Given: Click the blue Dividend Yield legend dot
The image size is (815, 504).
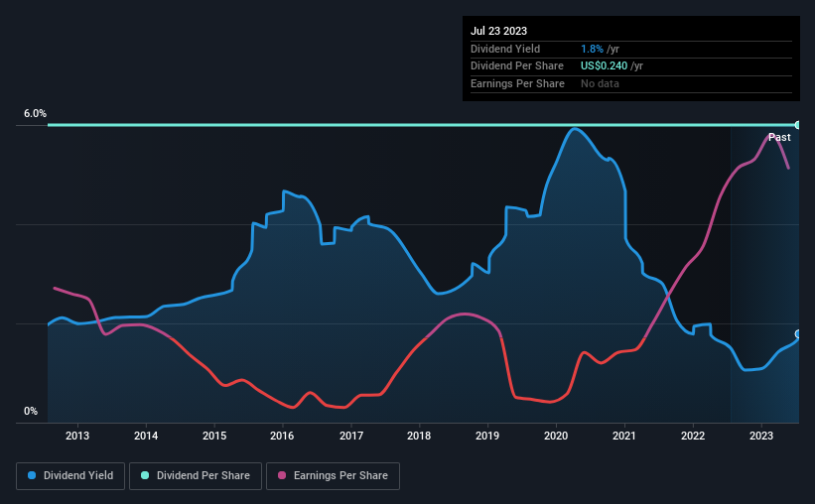Looking at the screenshot, I should 32,475.
